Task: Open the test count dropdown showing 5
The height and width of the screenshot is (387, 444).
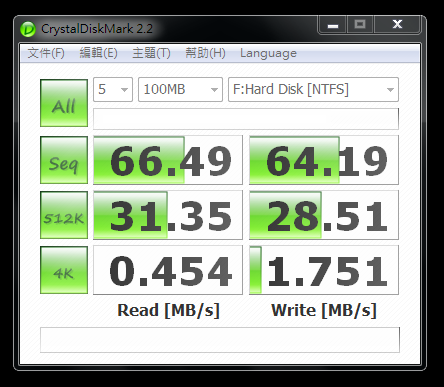Action: pos(113,89)
